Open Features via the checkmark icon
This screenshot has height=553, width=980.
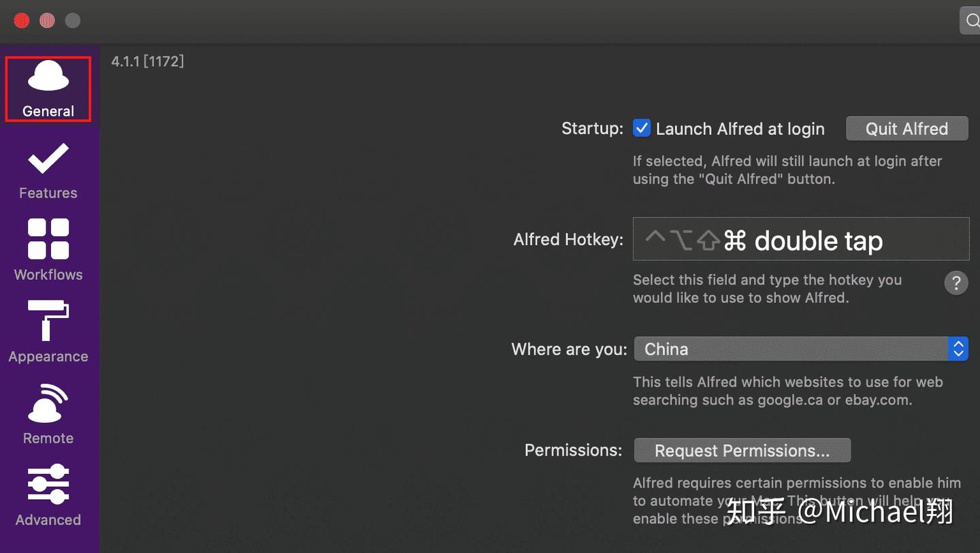click(48, 159)
